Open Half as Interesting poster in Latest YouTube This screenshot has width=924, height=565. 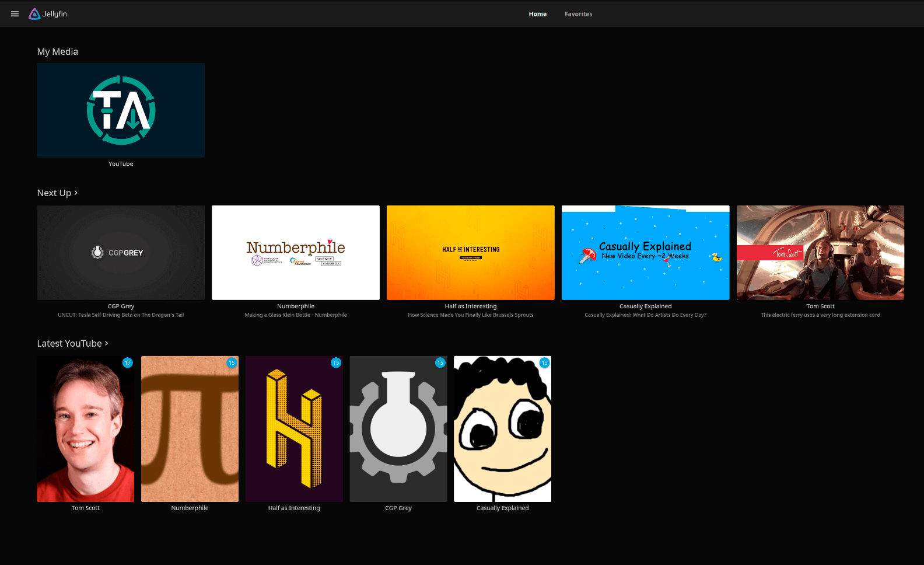[x=294, y=429]
